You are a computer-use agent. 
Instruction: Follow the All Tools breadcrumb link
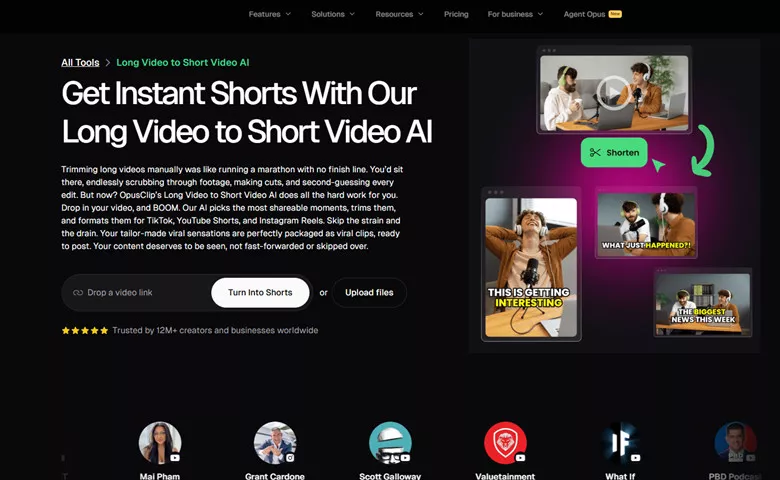(80, 63)
